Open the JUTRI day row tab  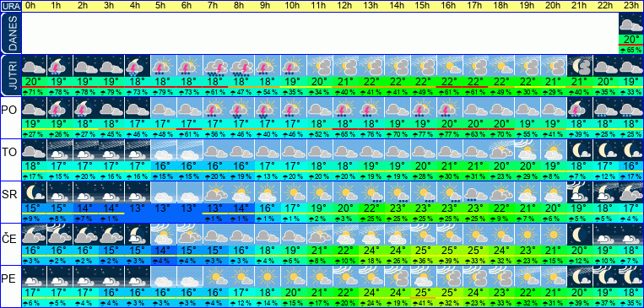pos(10,76)
